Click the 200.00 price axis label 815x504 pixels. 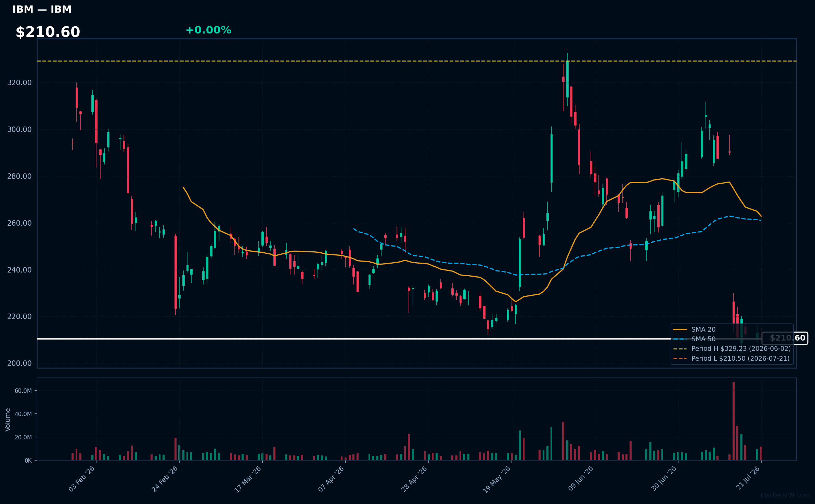coord(20,363)
